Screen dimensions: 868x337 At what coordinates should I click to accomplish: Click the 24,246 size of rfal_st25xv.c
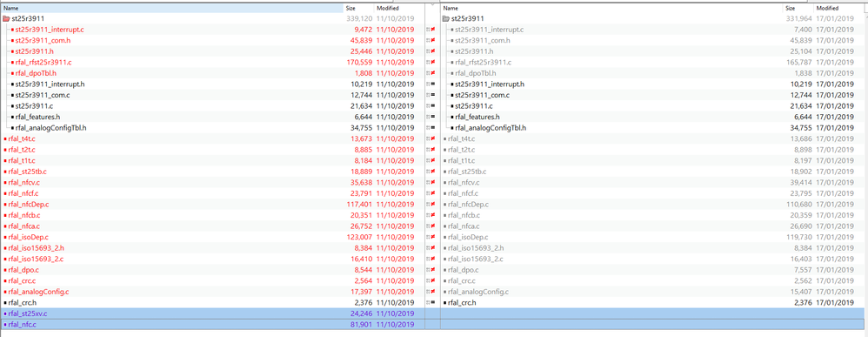pyautogui.click(x=362, y=313)
